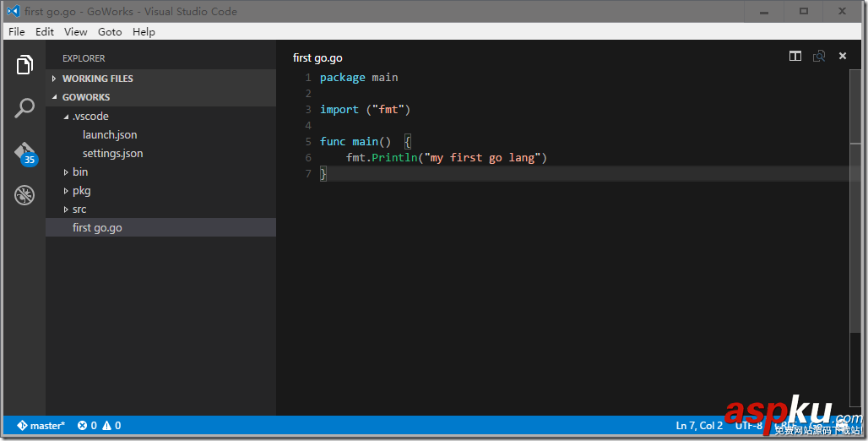868x441 pixels.
Task: Collapse the .vscode folder
Action: [x=90, y=117]
